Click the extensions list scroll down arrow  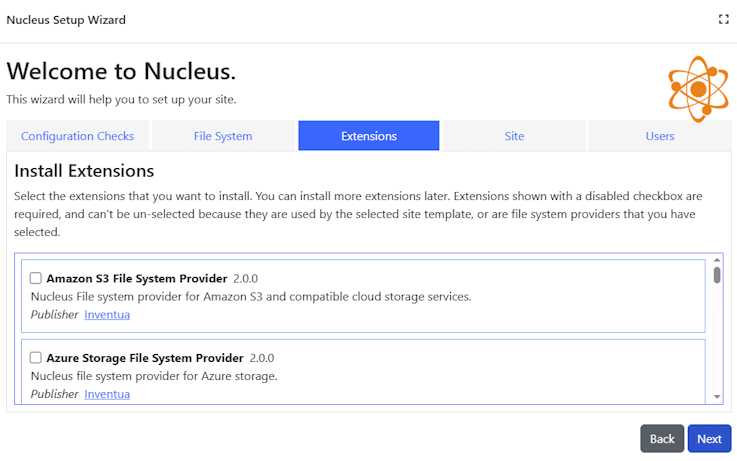point(717,397)
